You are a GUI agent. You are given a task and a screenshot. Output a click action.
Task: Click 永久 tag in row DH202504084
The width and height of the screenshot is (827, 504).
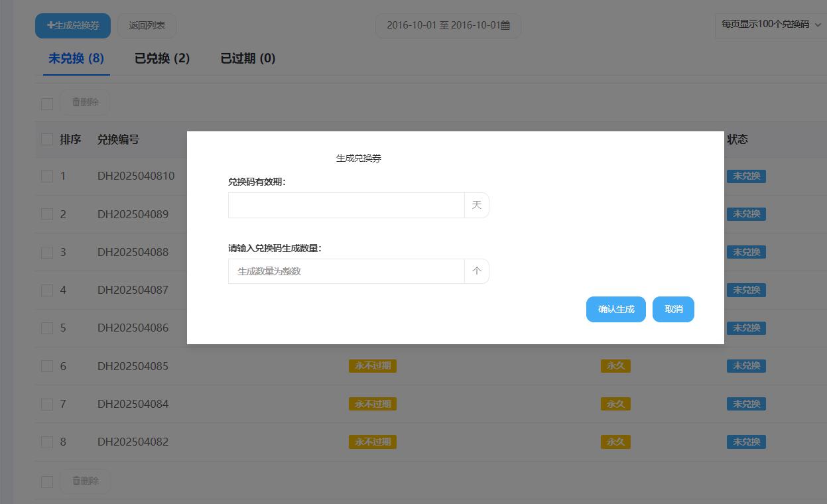click(x=615, y=403)
